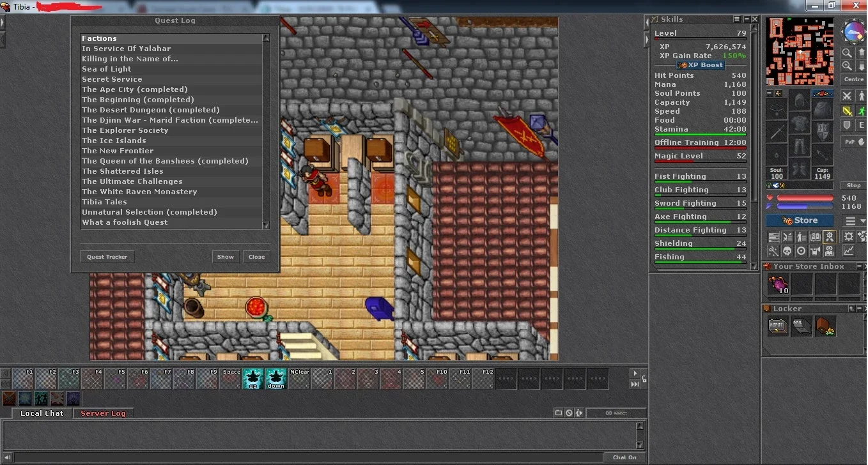This screenshot has width=868, height=465.
Task: Click the chat input field
Action: coord(308,457)
